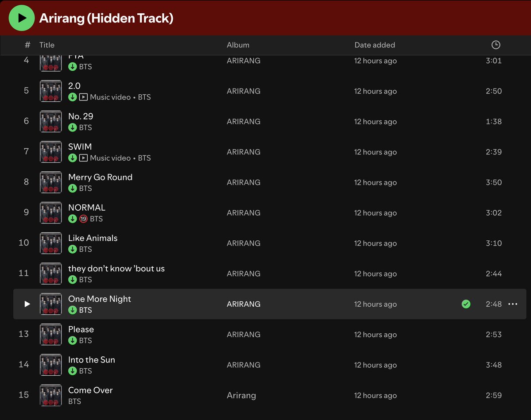Play the Arirang (Hidden Track) playlist
This screenshot has width=531, height=420.
[21, 18]
